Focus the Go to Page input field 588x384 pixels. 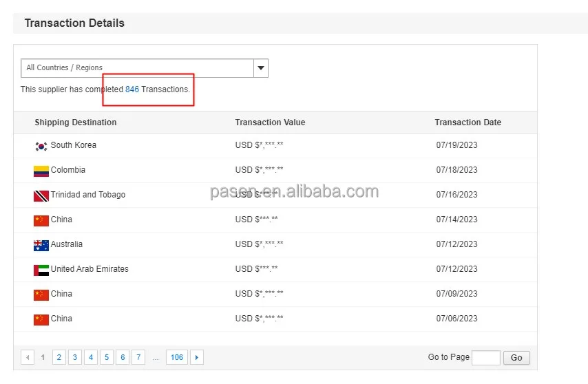point(486,357)
